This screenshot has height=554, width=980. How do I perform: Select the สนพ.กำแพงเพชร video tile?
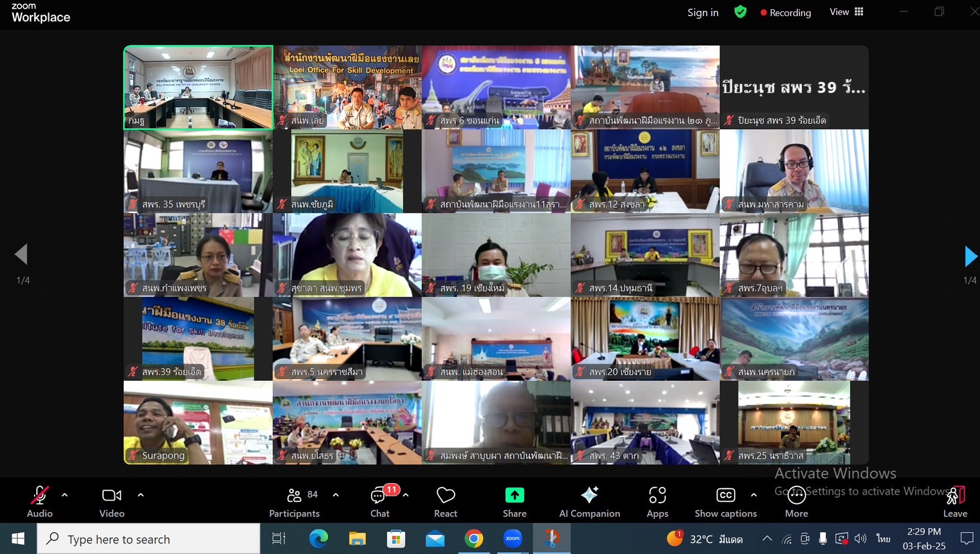[x=198, y=255]
